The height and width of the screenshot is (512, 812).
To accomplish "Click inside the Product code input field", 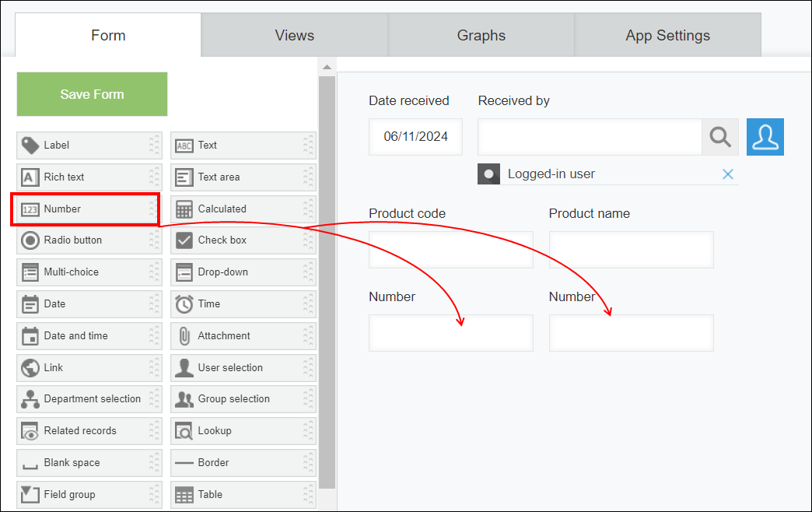I will tap(450, 249).
